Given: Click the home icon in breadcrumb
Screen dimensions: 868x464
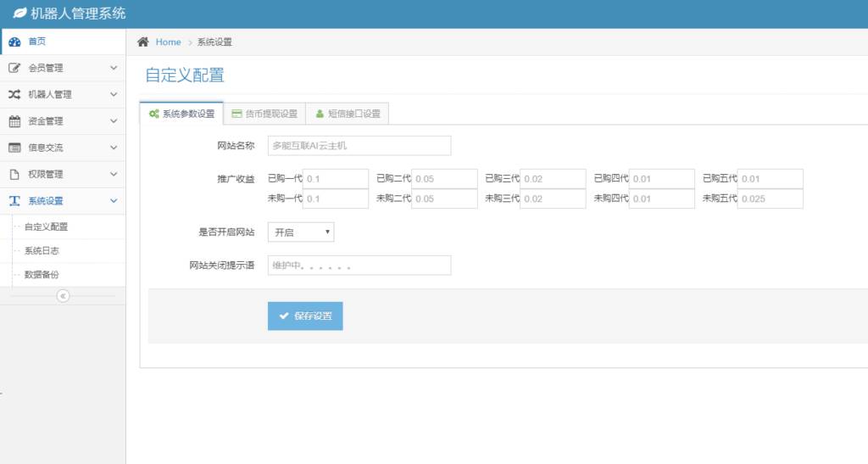Looking at the screenshot, I should tap(143, 42).
